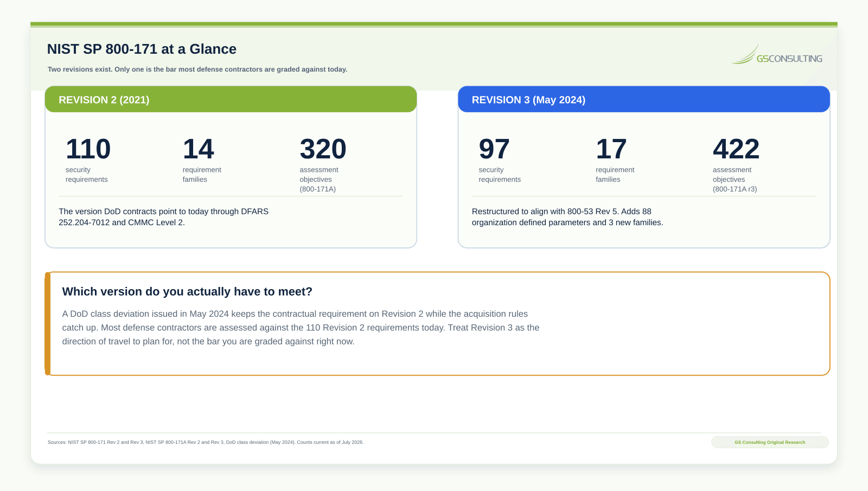The image size is (868, 491).
Task: Click the 97 security requirements figure
Action: point(494,149)
